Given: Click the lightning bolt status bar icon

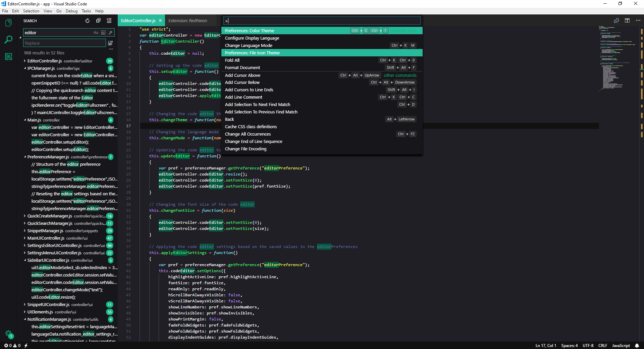Looking at the screenshot, I should 26,345.
